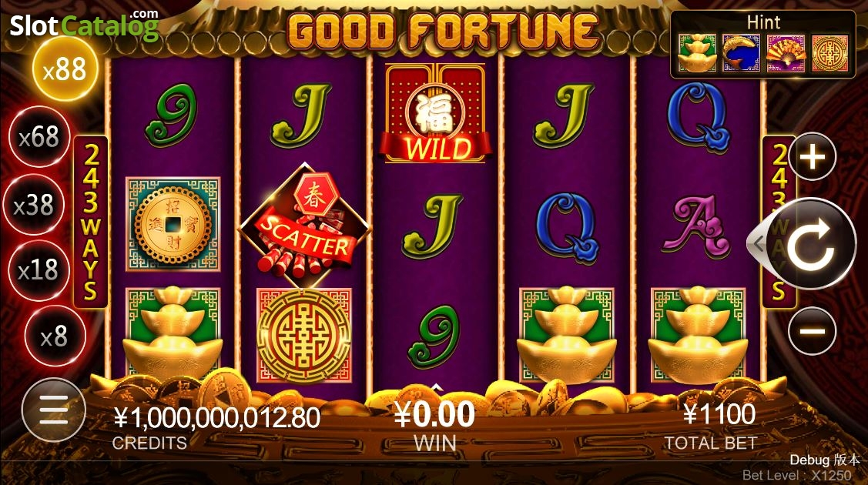The image size is (868, 485).
Task: Decrease the bet with the minus button
Action: 812,331
